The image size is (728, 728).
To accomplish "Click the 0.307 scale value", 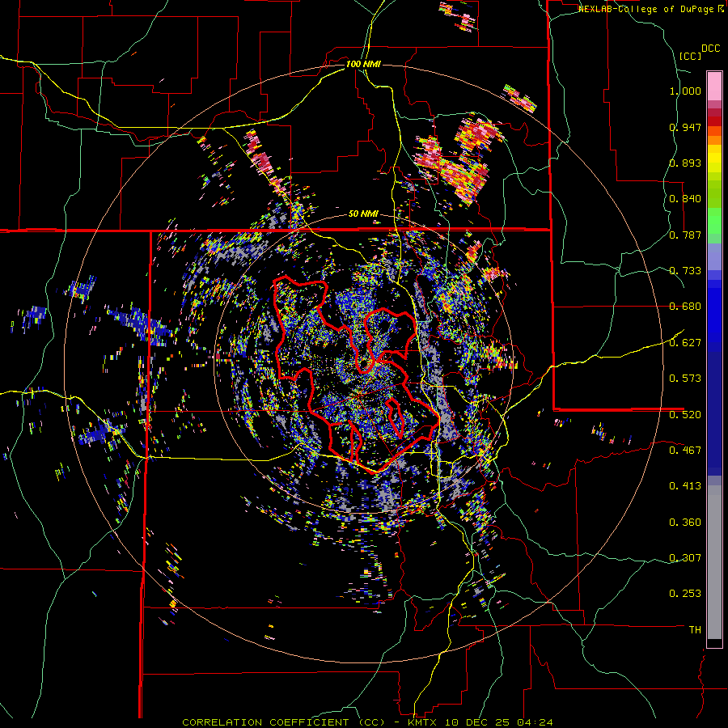I will click(x=685, y=557).
